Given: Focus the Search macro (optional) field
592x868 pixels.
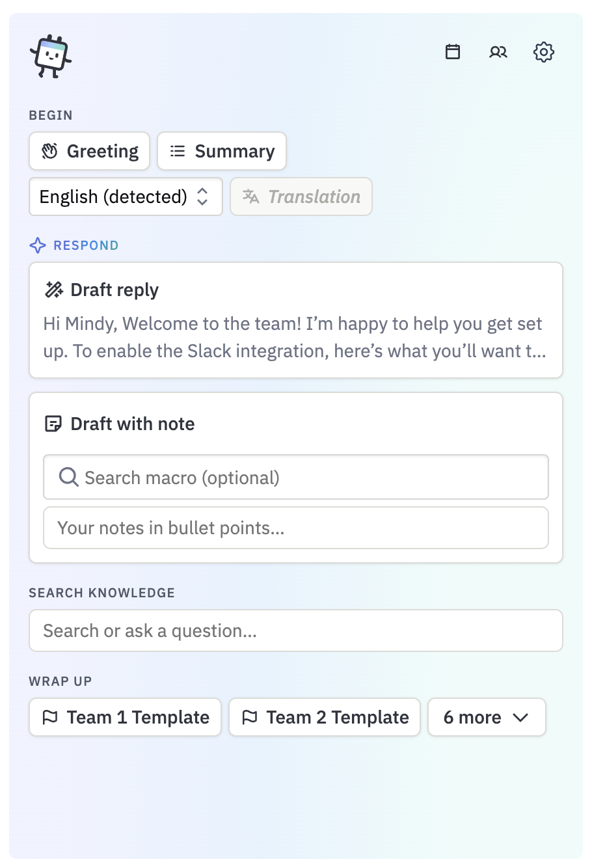Looking at the screenshot, I should [x=296, y=477].
